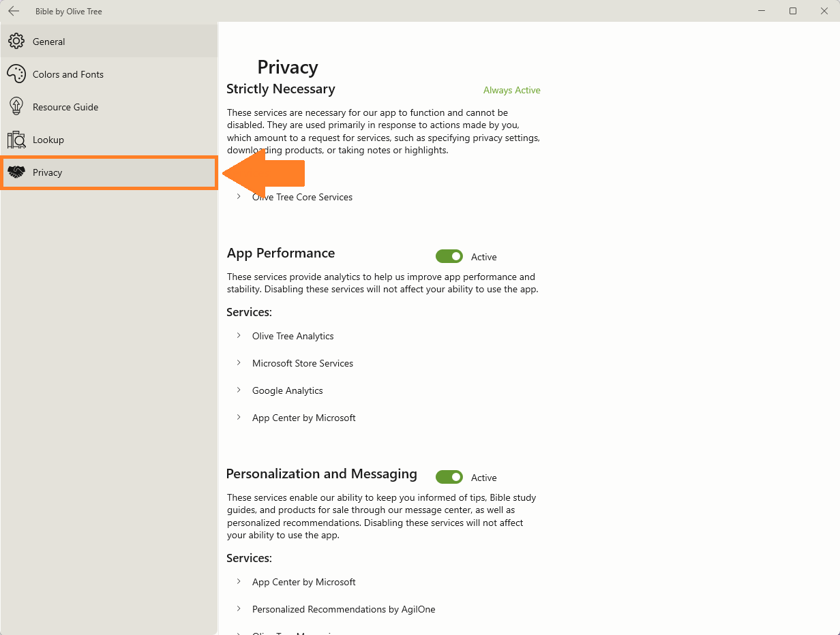Expand the Olive Tree Analytics chevron

[x=239, y=335]
